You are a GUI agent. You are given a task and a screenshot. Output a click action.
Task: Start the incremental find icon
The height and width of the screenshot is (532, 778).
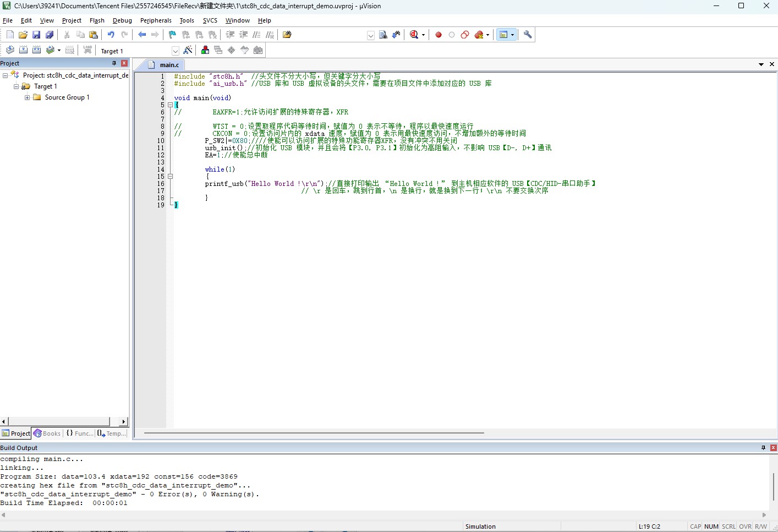click(x=396, y=35)
